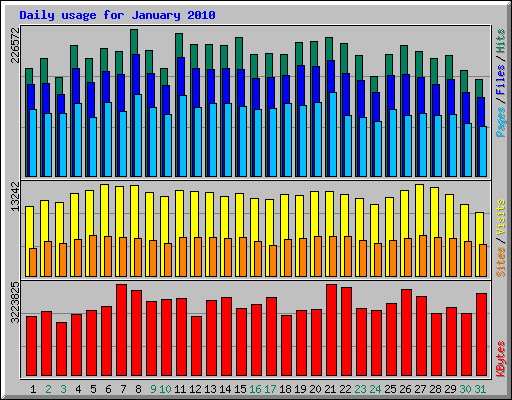Click the Sites legend label

coord(501,262)
